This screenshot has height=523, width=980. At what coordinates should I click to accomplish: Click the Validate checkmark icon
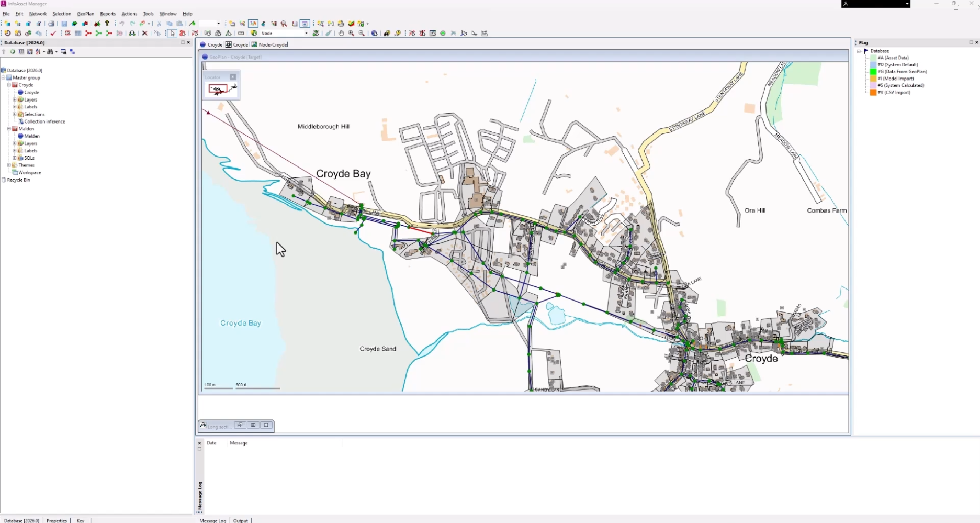click(53, 33)
